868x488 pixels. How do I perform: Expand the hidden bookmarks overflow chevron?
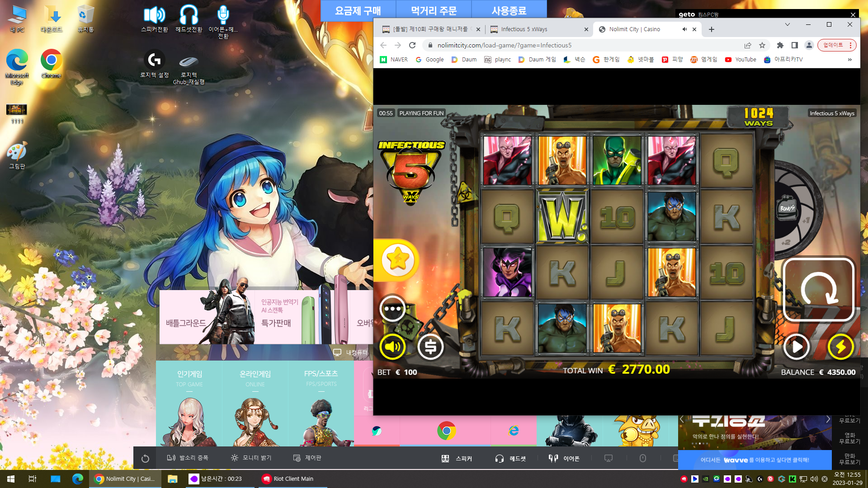850,60
